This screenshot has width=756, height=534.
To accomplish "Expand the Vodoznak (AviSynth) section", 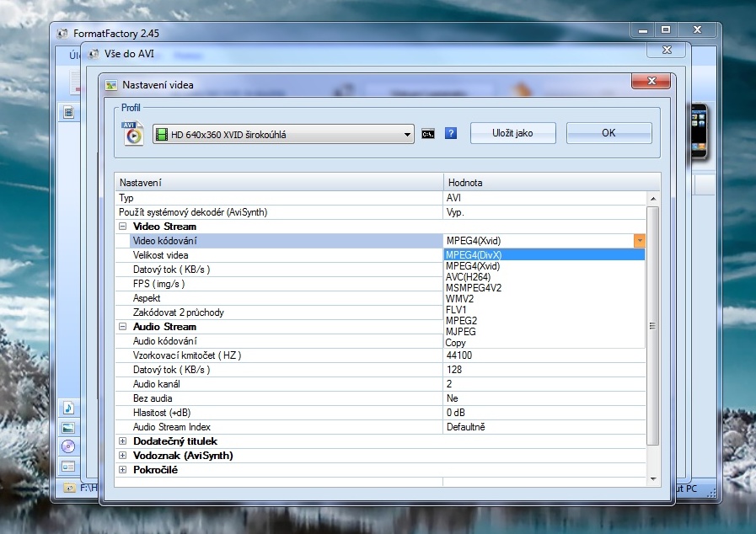I will (x=123, y=456).
